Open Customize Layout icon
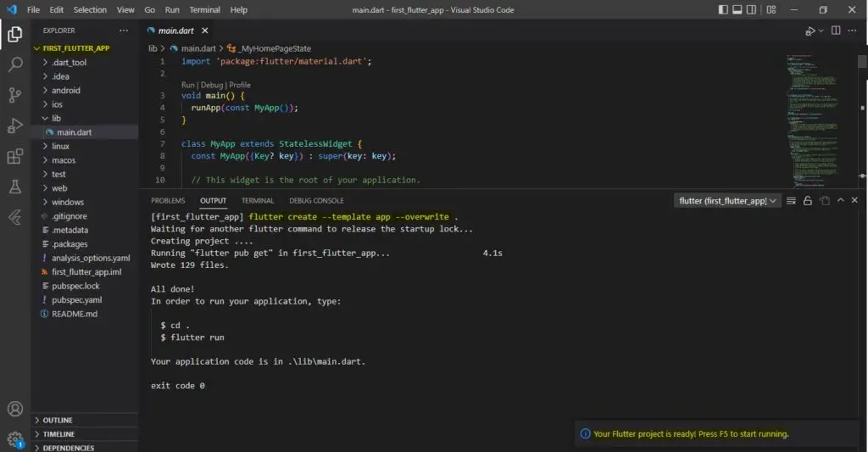This screenshot has height=452, width=868. point(771,9)
